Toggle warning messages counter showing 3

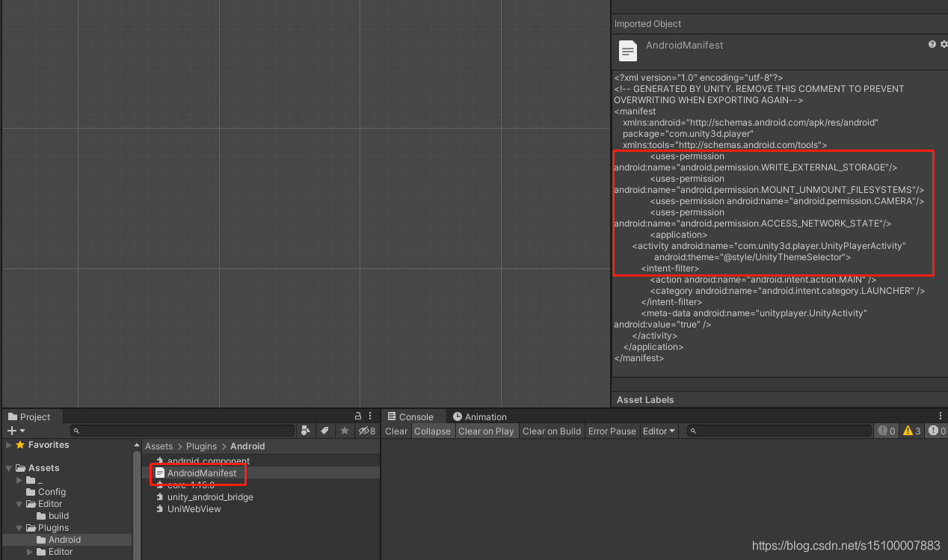coord(912,431)
